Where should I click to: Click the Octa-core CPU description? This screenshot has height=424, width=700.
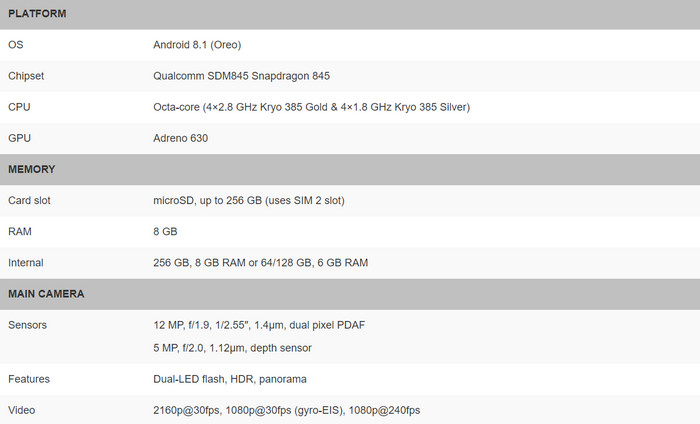[x=311, y=107]
